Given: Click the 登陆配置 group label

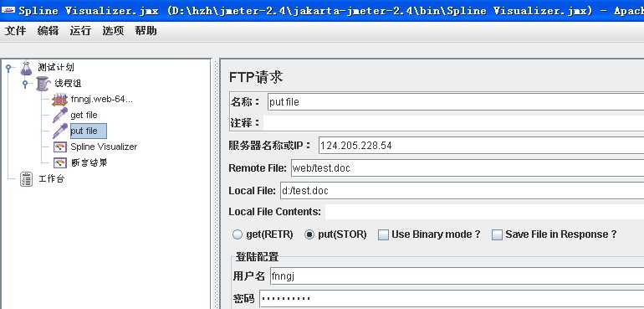Looking at the screenshot, I should coord(257,257).
